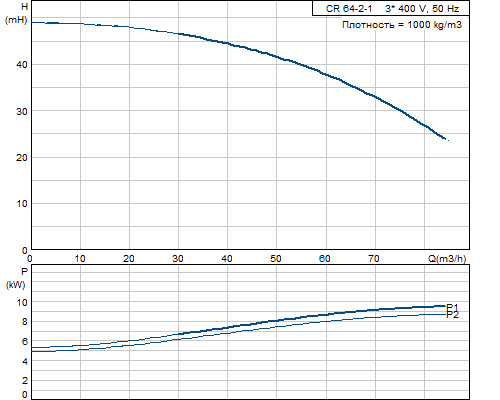Click the 30 tick on head axis
The width and height of the screenshot is (500, 400).
click(22, 111)
